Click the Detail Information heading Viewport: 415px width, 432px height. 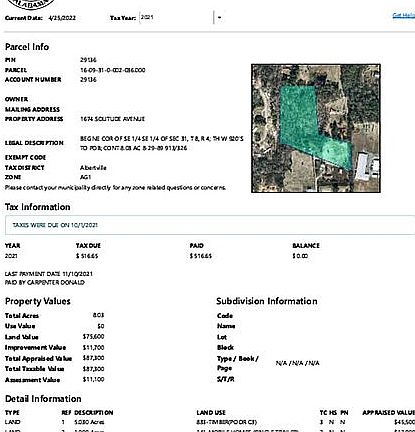click(x=43, y=399)
